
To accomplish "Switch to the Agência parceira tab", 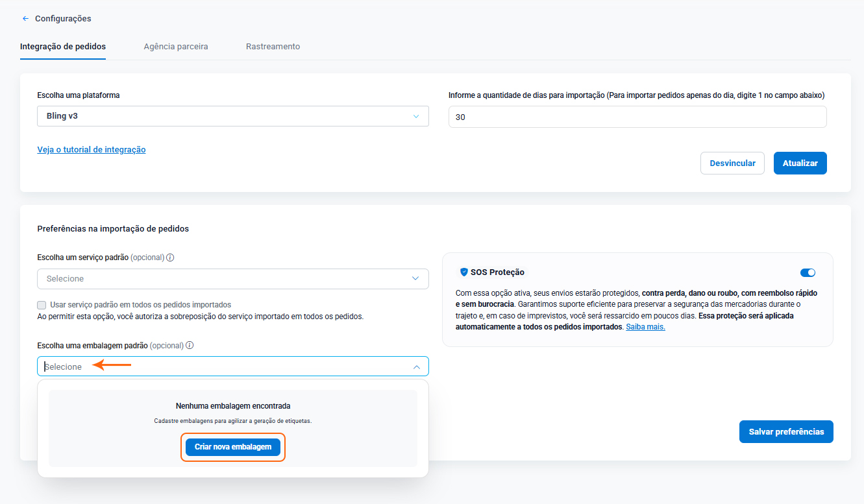I will coord(176,47).
